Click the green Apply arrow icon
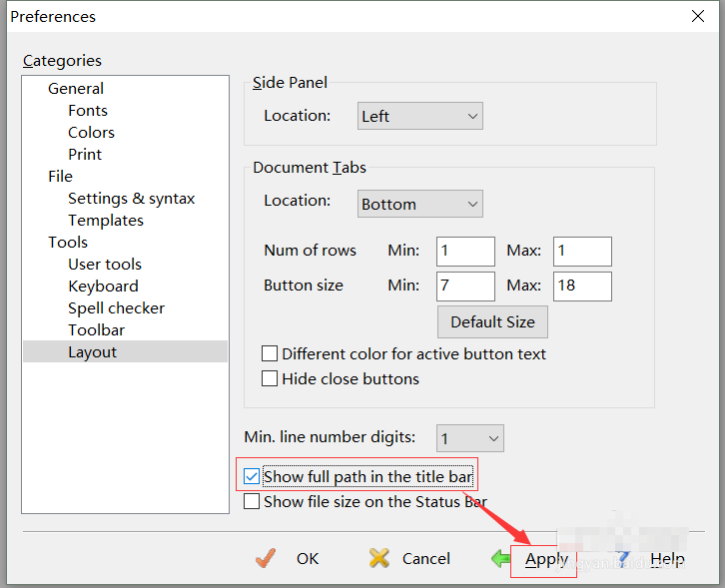 500,559
